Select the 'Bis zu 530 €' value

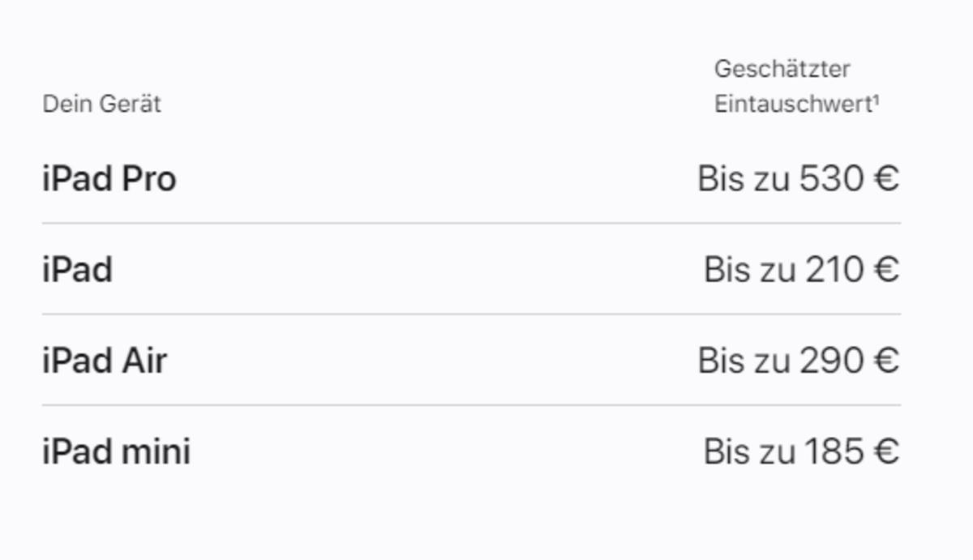799,178
